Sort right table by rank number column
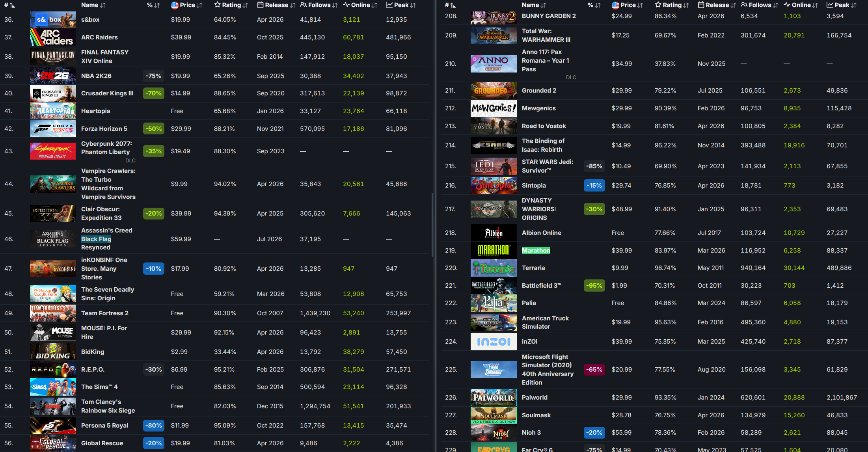Image resolution: width=868 pixels, height=452 pixels. pos(450,5)
